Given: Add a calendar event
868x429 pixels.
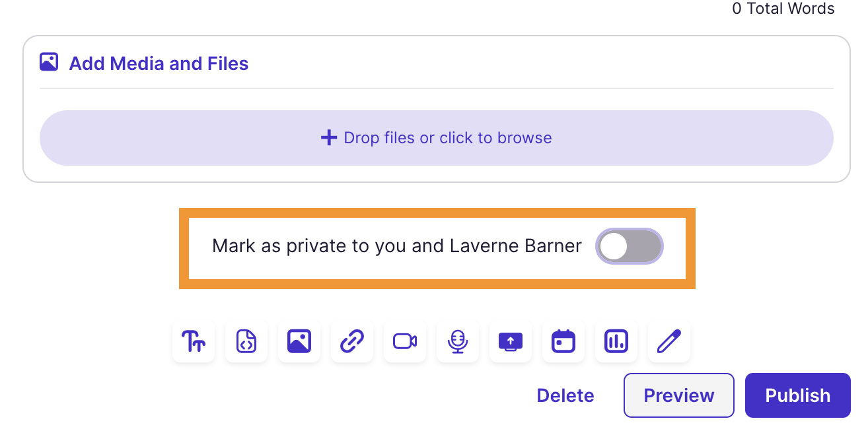Looking at the screenshot, I should click(x=563, y=341).
